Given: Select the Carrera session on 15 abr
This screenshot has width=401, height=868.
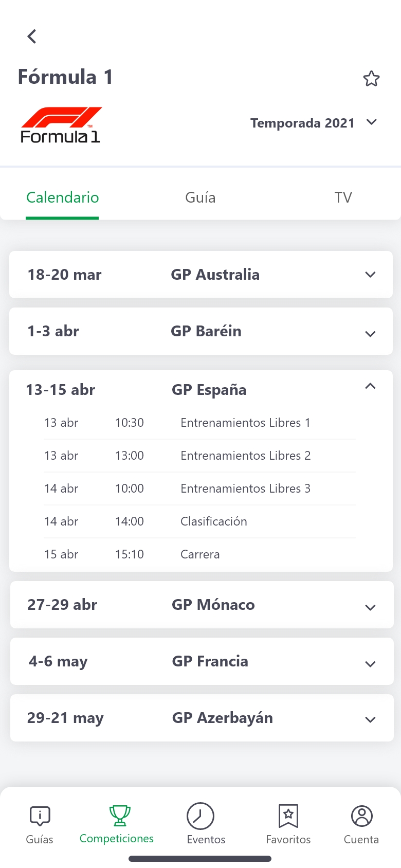Looking at the screenshot, I should coord(200,554).
